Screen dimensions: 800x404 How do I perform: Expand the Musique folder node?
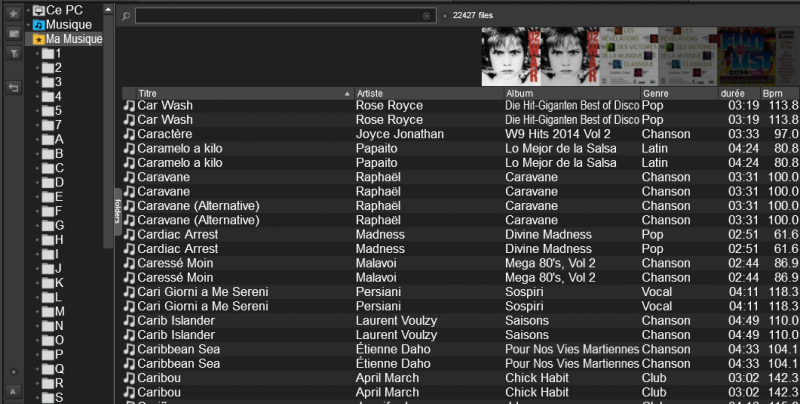point(28,24)
